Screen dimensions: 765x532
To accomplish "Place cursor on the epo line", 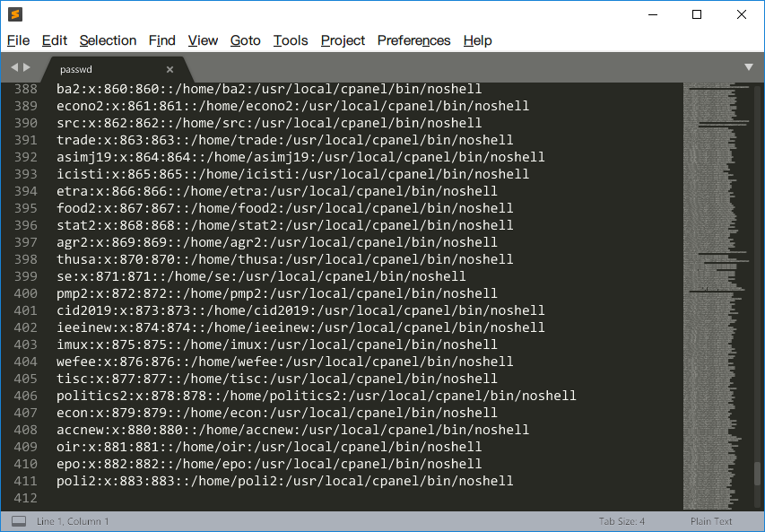I will [269, 464].
